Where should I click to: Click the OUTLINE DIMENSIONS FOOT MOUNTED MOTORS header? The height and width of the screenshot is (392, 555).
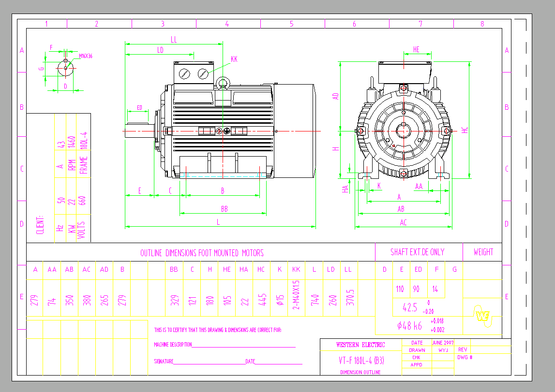202,252
